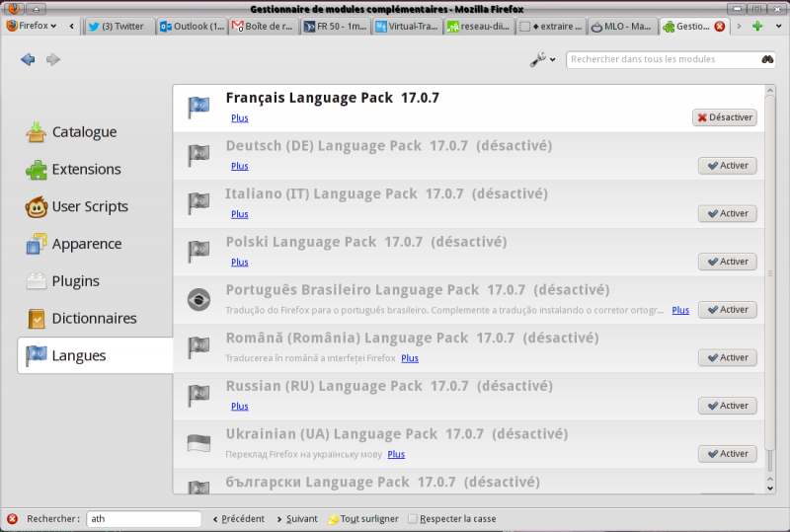Activate the Russian (RU) Language Pack

(x=728, y=406)
